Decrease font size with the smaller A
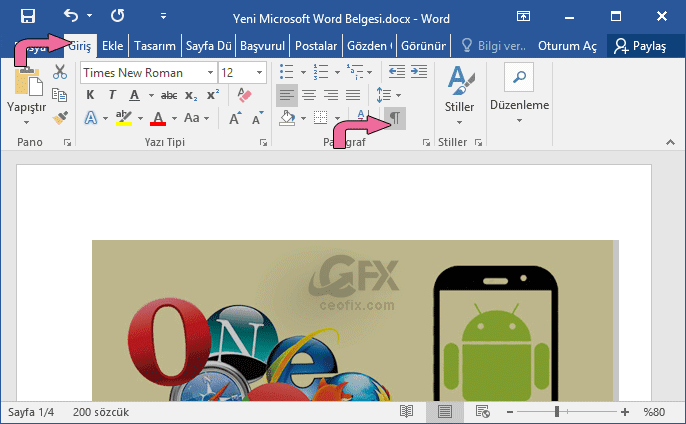 pos(258,118)
